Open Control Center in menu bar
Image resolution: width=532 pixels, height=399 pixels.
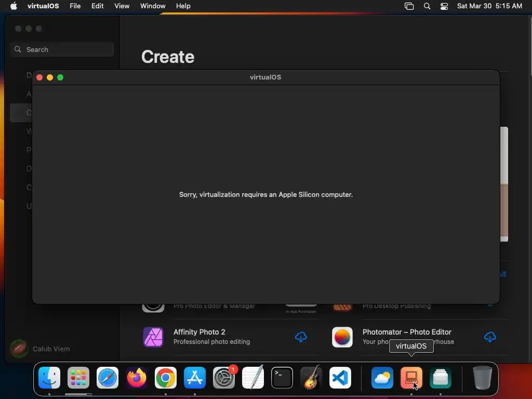(444, 6)
